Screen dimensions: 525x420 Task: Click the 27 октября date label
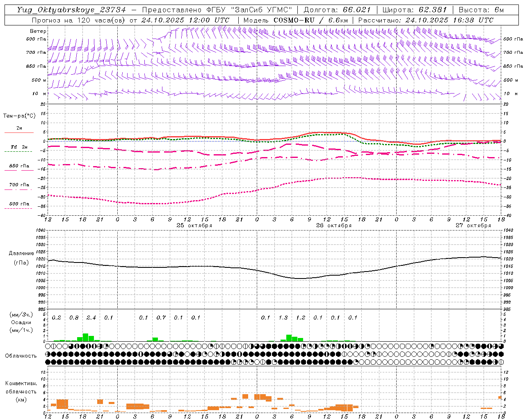[473, 226]
